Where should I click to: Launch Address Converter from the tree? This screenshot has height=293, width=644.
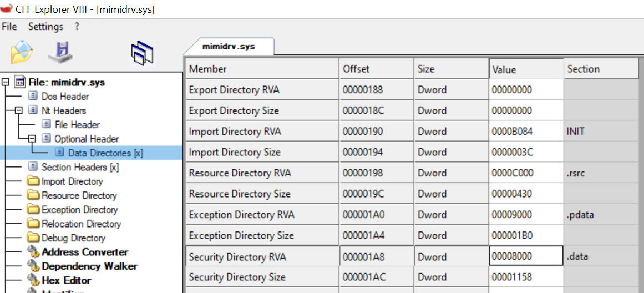pos(85,252)
